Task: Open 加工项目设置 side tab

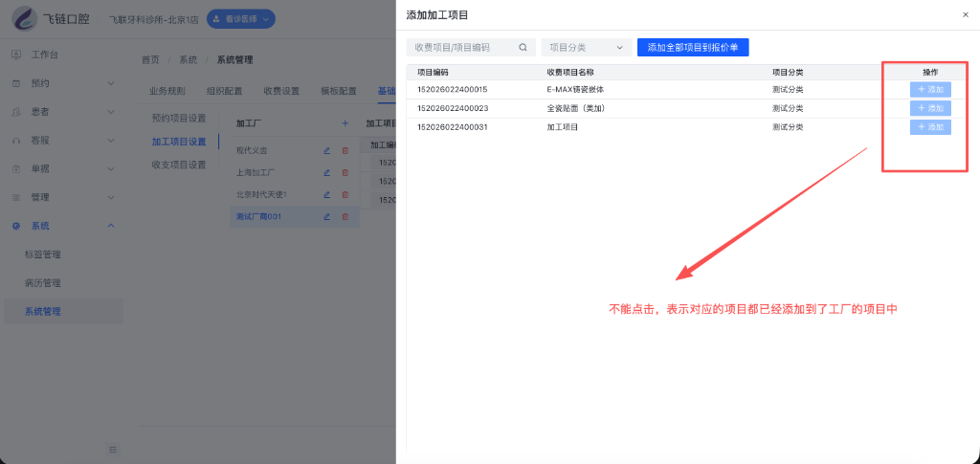Action: [179, 142]
